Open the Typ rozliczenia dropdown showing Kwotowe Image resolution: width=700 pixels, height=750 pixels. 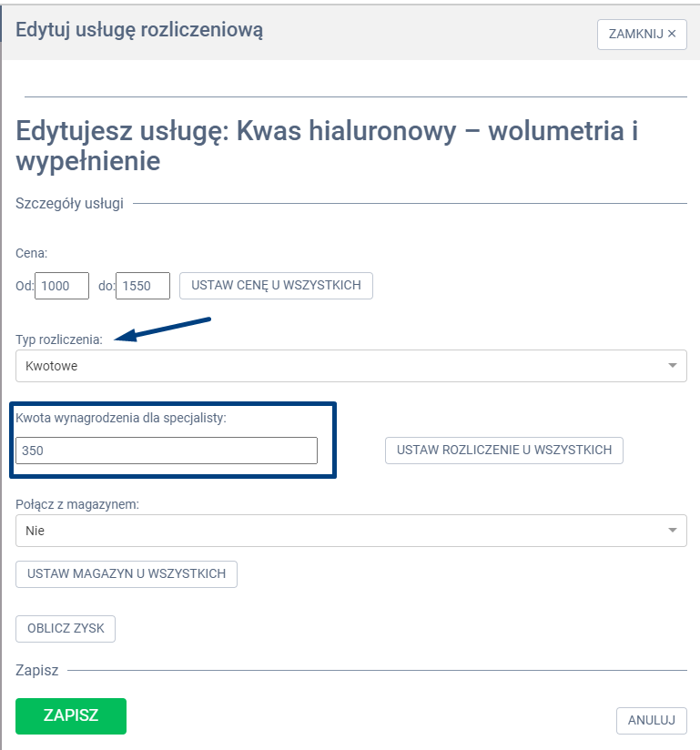[x=350, y=366]
